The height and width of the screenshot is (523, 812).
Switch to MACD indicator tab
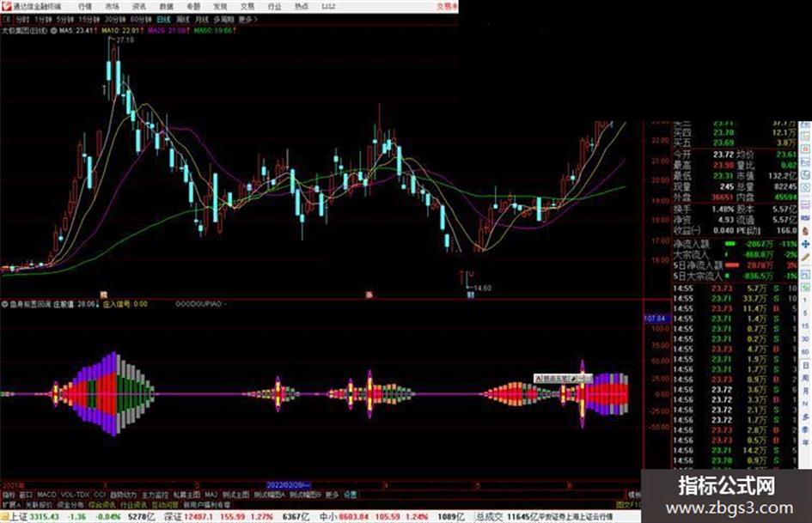click(46, 495)
